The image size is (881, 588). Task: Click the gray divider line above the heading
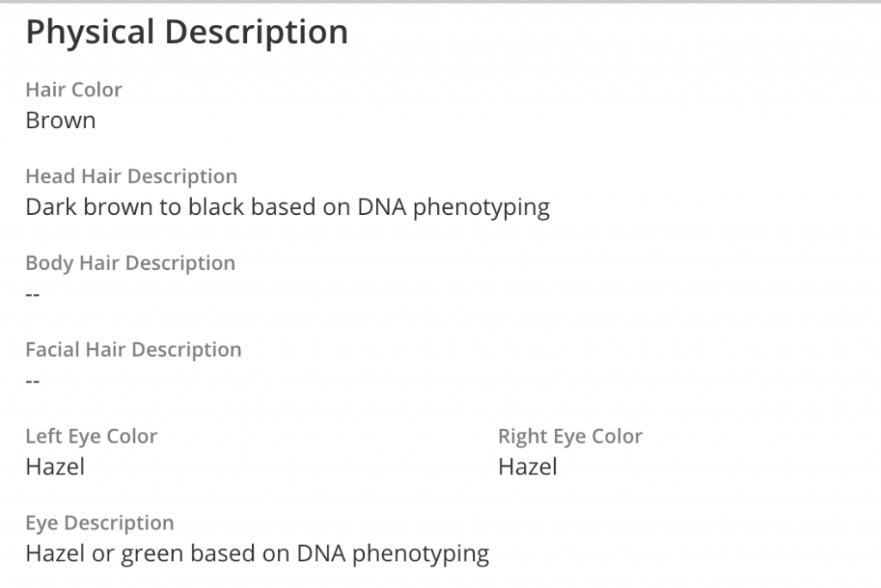coord(440,2)
